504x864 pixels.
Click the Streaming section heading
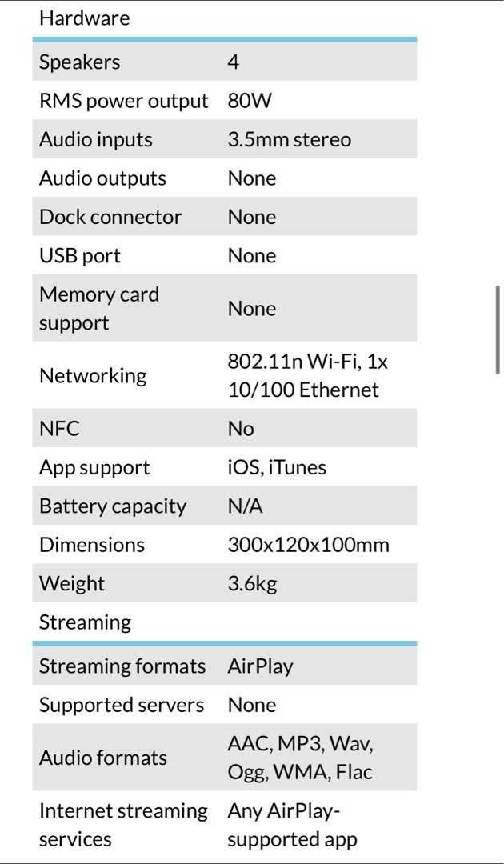(85, 622)
